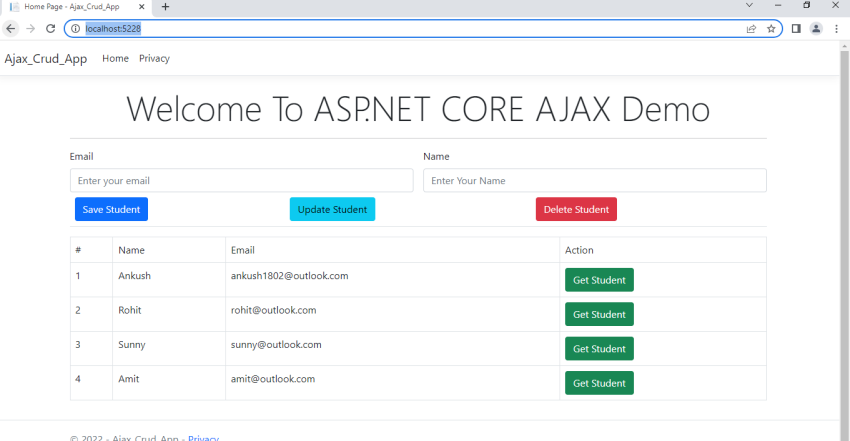Open the Chrome three-dot menu
This screenshot has width=850, height=441.
point(836,29)
